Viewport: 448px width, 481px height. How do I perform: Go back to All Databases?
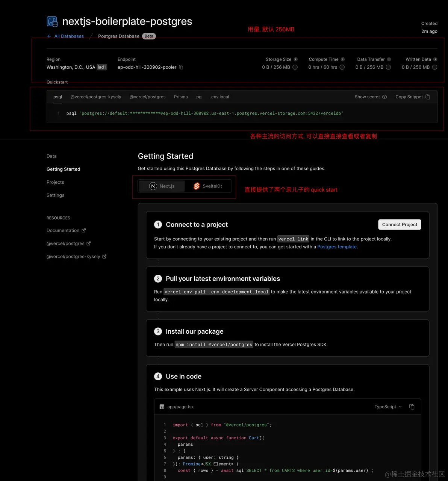[69, 36]
